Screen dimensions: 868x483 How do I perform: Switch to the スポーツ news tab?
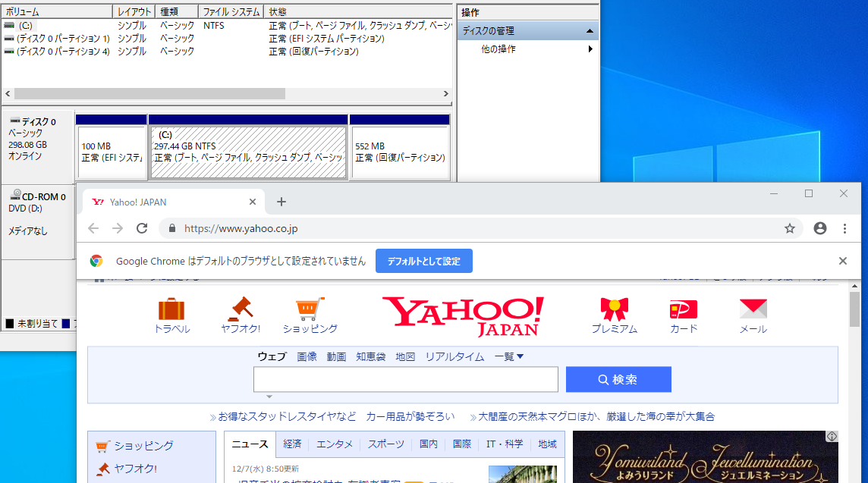tap(386, 444)
